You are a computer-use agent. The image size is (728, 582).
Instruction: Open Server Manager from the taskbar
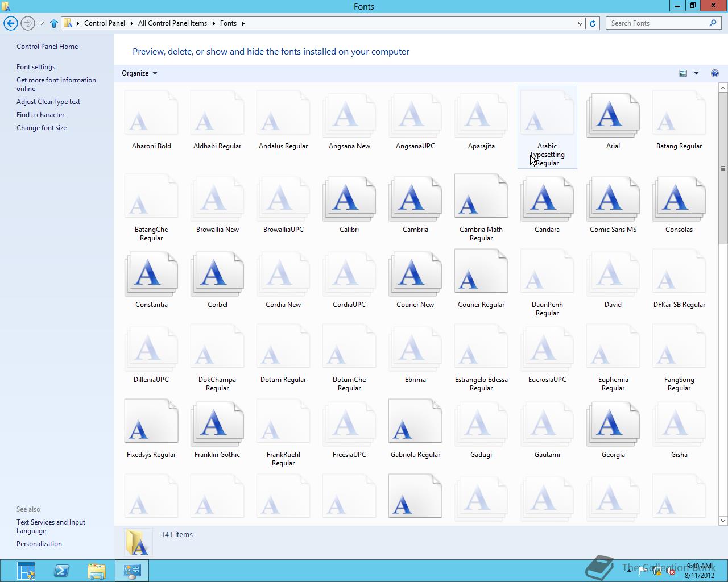(26, 571)
